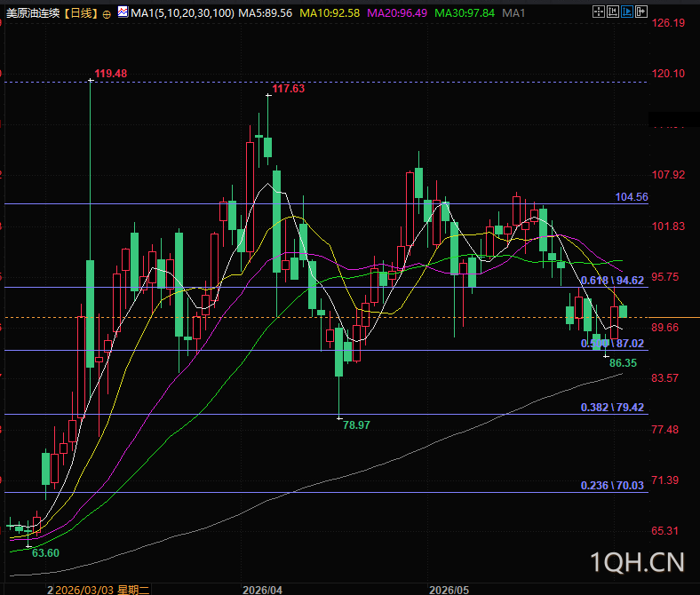Open the indicator chart icon before MA1

tap(123, 12)
